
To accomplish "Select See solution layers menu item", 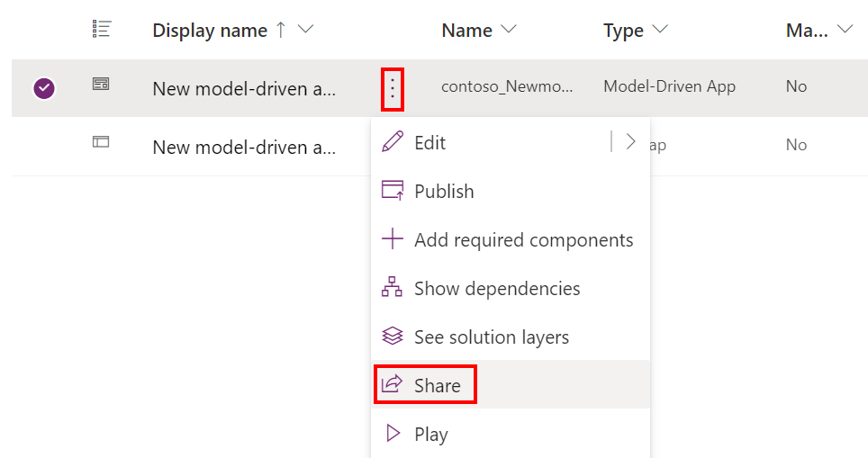I will point(510,337).
